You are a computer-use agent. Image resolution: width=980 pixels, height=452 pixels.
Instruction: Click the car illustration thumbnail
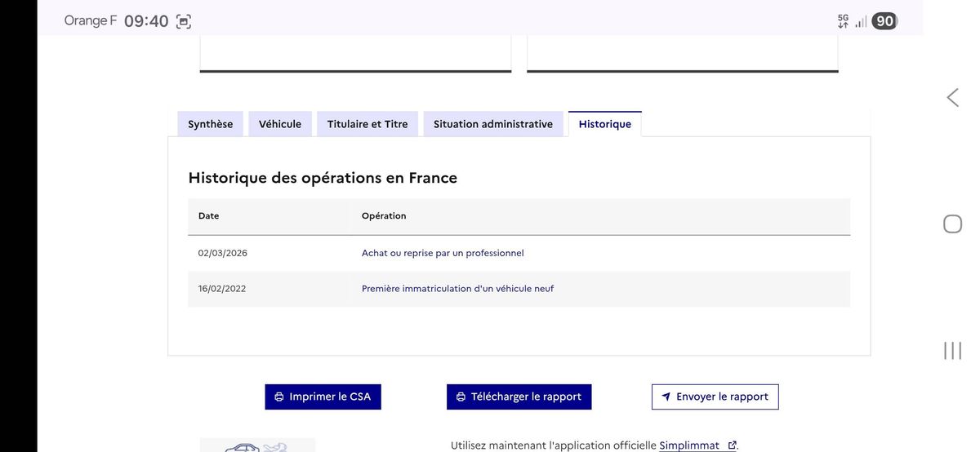click(x=257, y=445)
